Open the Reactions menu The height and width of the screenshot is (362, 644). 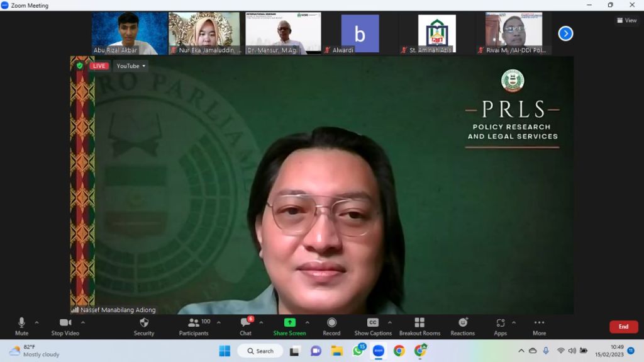coord(462,323)
